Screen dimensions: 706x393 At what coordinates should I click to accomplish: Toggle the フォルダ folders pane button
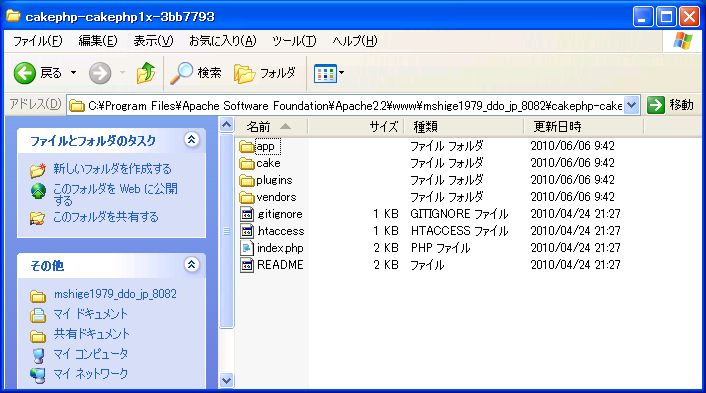pos(265,73)
